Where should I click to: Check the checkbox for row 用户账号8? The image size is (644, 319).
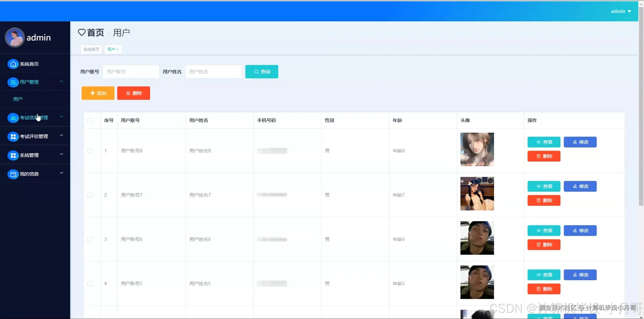coord(90,151)
